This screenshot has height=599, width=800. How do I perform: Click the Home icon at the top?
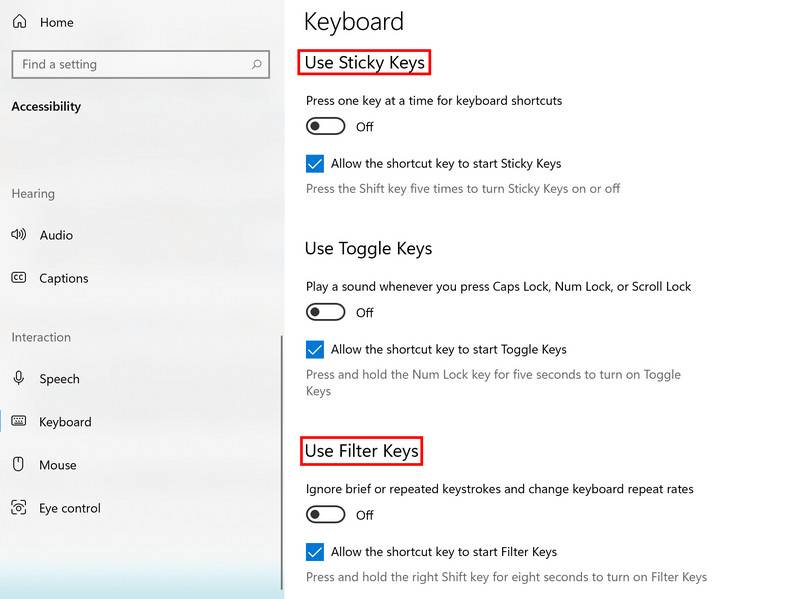coord(17,22)
